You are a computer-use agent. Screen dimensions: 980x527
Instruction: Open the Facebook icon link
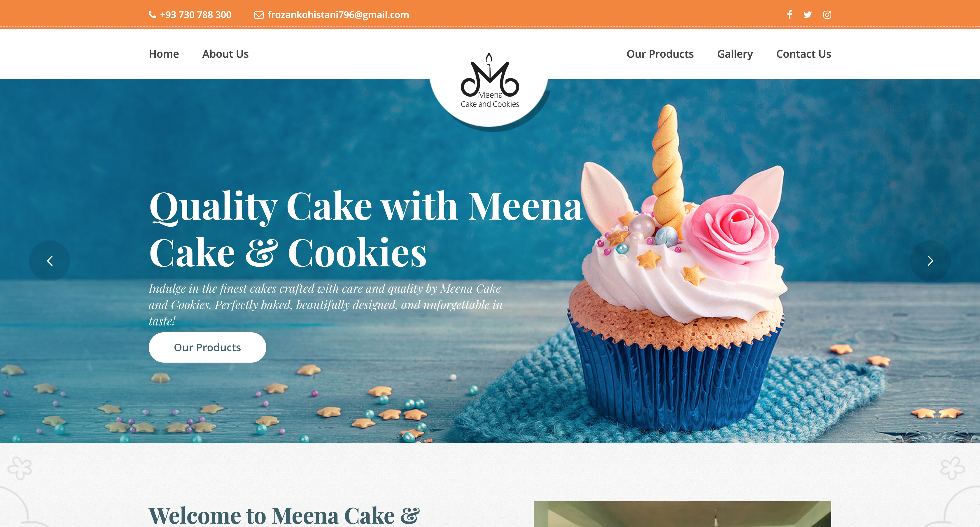point(790,15)
